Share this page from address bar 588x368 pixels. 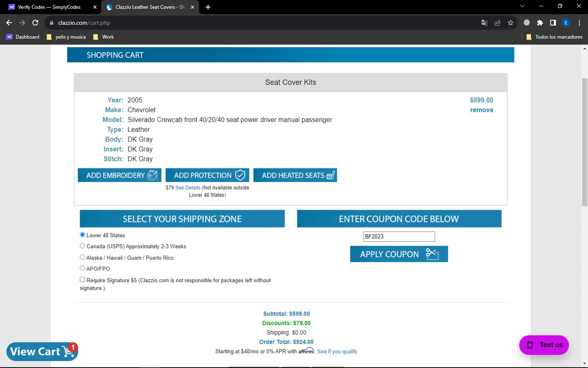[x=497, y=23]
